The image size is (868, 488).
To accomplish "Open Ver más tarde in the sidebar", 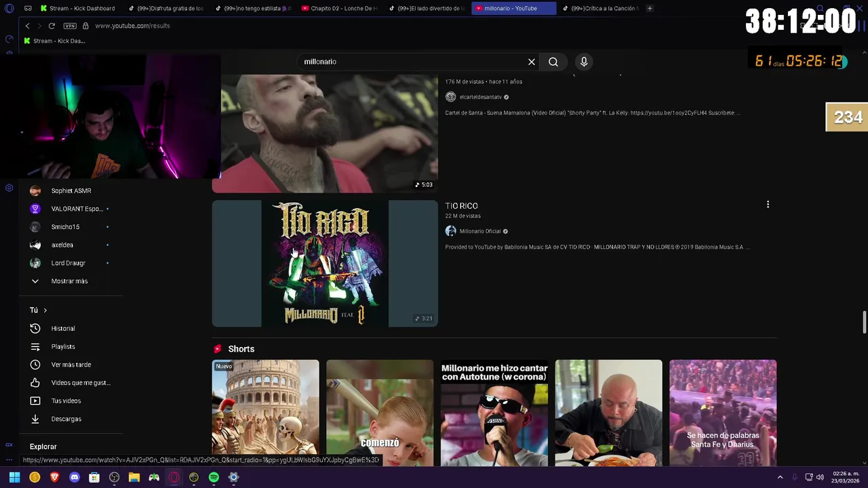I will (71, 365).
